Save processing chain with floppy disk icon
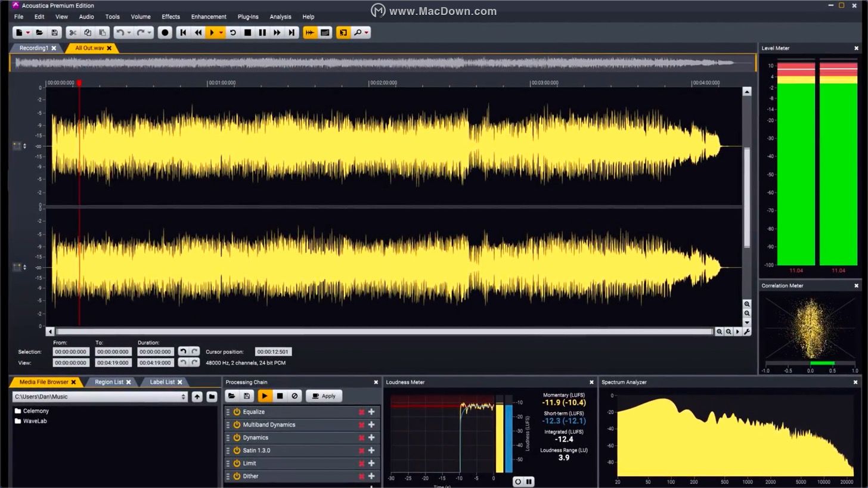868x488 pixels. 247,396
